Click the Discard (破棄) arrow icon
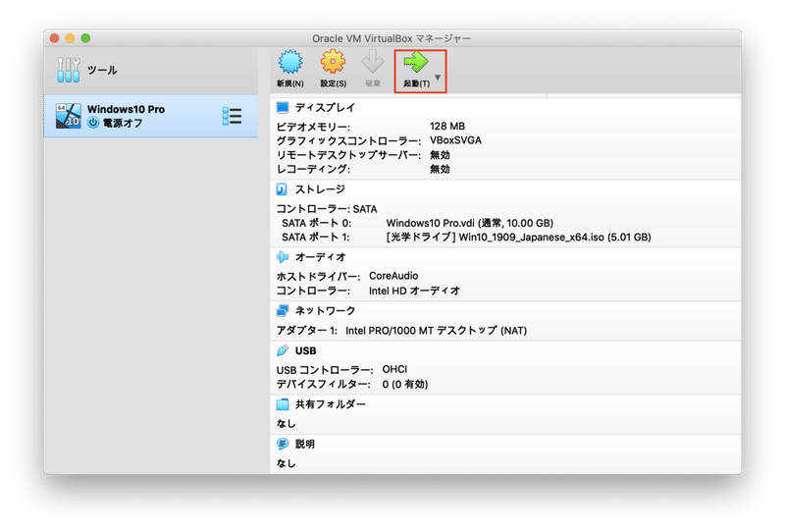785x532 pixels. (x=373, y=63)
